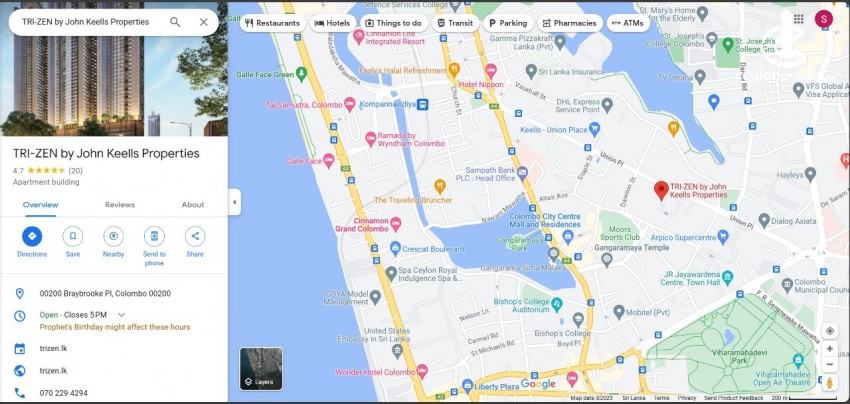850x404 pixels.
Task: Save TRI-ZEN place with Save icon
Action: (73, 236)
